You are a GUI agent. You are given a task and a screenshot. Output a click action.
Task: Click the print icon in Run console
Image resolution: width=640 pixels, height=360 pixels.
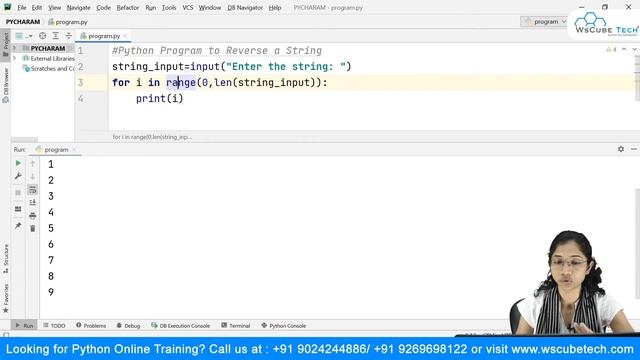click(33, 216)
